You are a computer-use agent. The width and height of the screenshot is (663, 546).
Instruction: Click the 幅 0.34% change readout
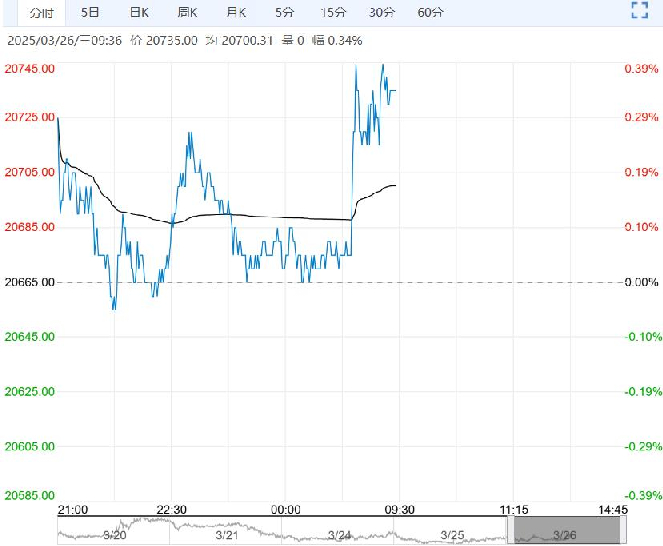(x=337, y=41)
